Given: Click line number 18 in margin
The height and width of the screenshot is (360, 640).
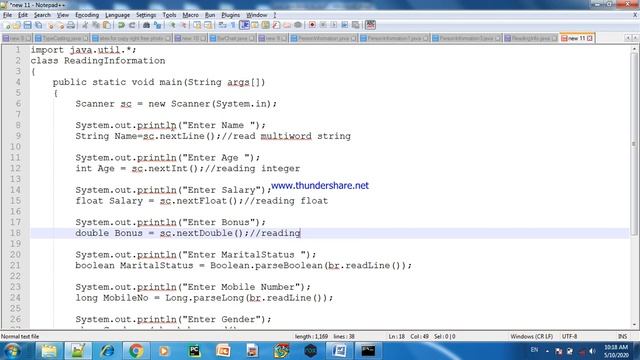Looking at the screenshot, I should (15, 233).
